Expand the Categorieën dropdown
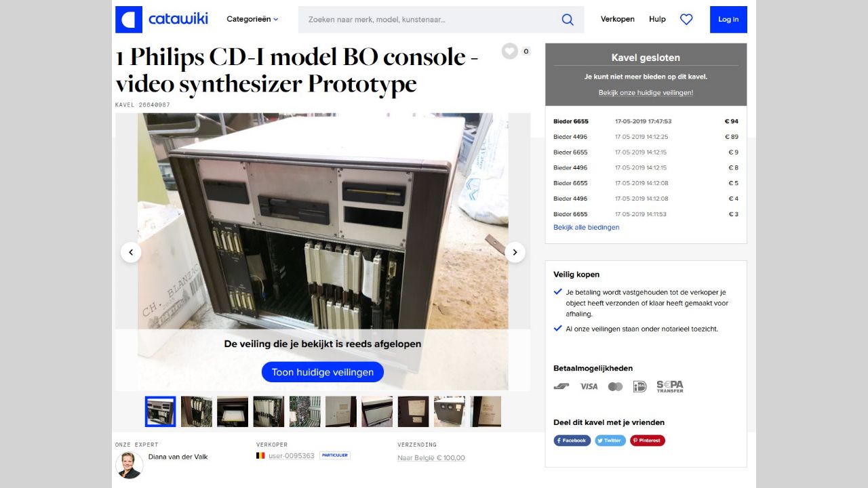The height and width of the screenshot is (488, 868). tap(252, 20)
